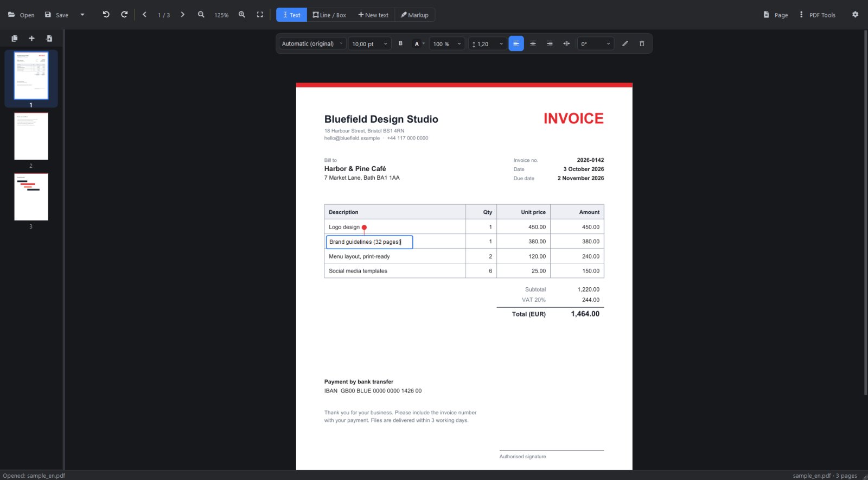Select the New text tool
This screenshot has height=480, width=868.
point(373,15)
